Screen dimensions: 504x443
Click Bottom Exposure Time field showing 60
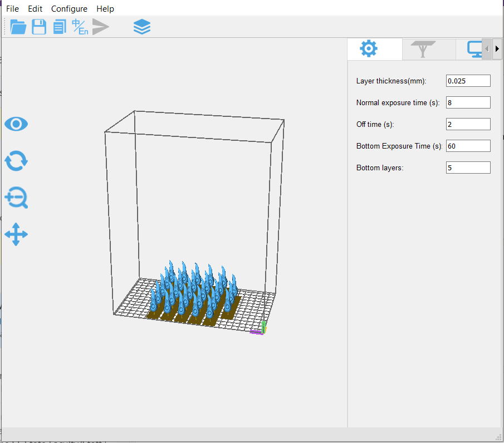pyautogui.click(x=468, y=146)
